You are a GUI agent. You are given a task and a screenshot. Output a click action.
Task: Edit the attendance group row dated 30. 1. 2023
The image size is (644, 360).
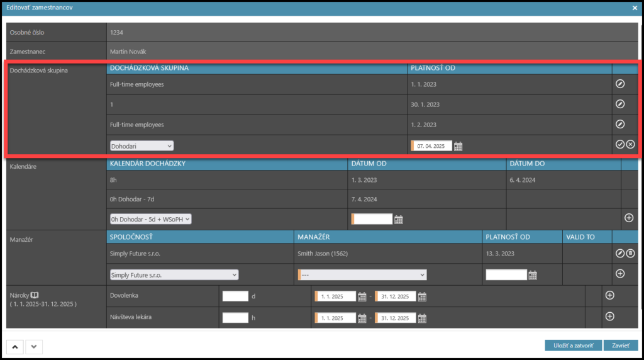[x=619, y=104]
